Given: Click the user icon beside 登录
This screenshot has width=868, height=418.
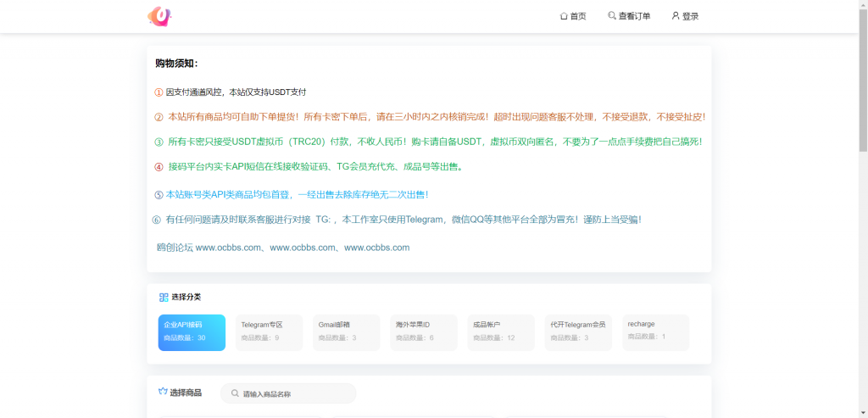Looking at the screenshot, I should tap(676, 15).
